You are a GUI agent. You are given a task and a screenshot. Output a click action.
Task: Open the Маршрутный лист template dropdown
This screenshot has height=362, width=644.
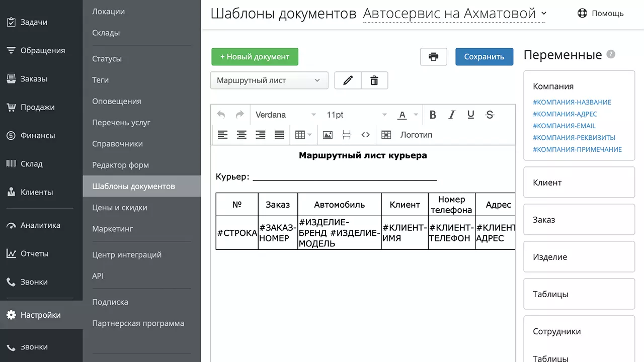pos(269,80)
